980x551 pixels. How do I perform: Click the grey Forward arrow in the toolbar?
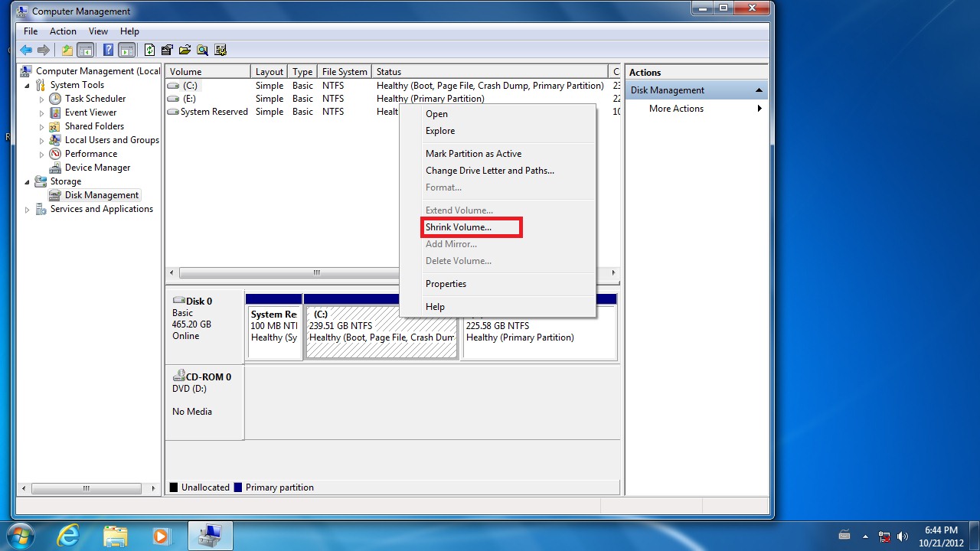click(x=44, y=51)
